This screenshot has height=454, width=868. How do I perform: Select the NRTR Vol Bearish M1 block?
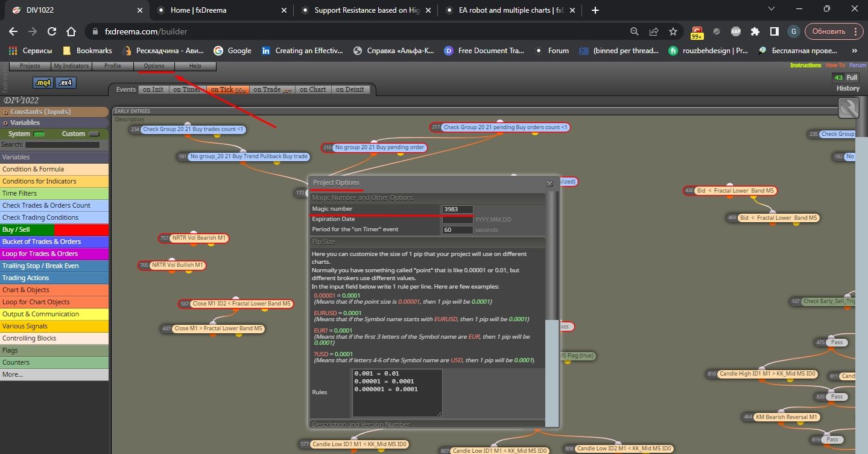194,238
